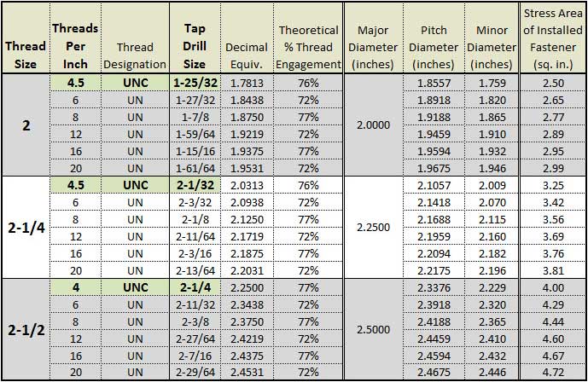Click the 2-1/2 thread size cell
Image resolution: width=588 pixels, height=382 pixels.
(x=26, y=330)
